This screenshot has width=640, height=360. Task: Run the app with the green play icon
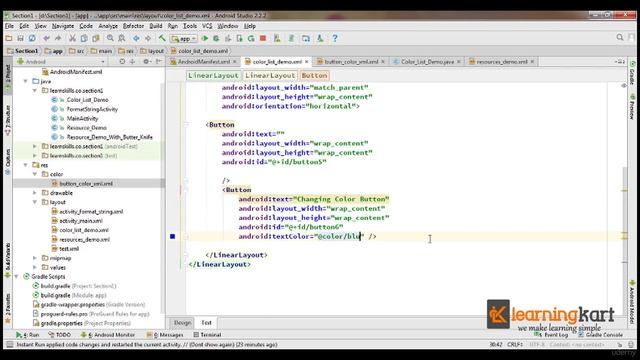[204, 38]
